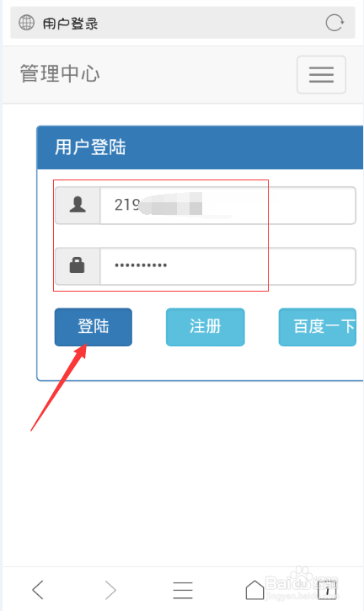Focus the username input field
This screenshot has height=611, width=364.
coord(228,206)
